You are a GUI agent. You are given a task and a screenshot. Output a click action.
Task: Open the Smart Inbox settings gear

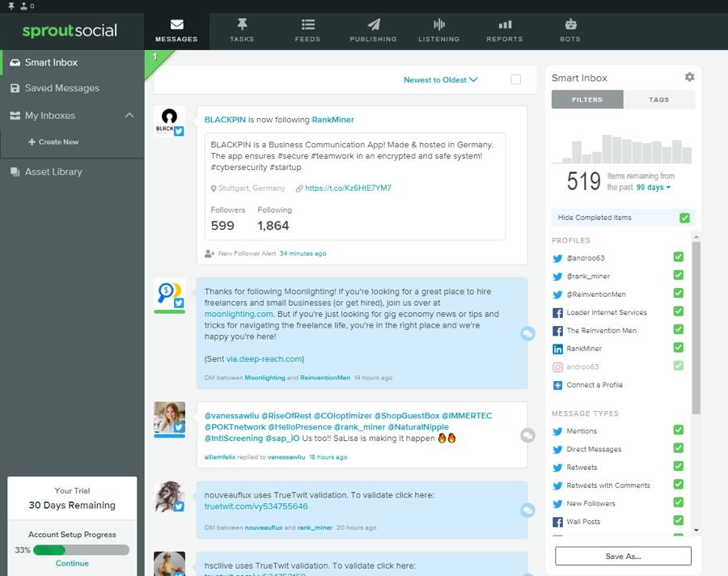(689, 76)
